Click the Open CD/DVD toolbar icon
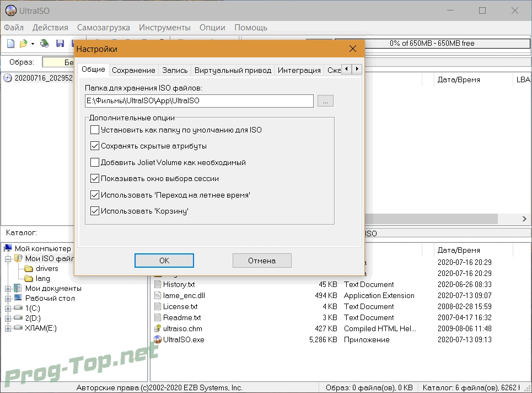Image resolution: width=532 pixels, height=393 pixels. (x=45, y=44)
